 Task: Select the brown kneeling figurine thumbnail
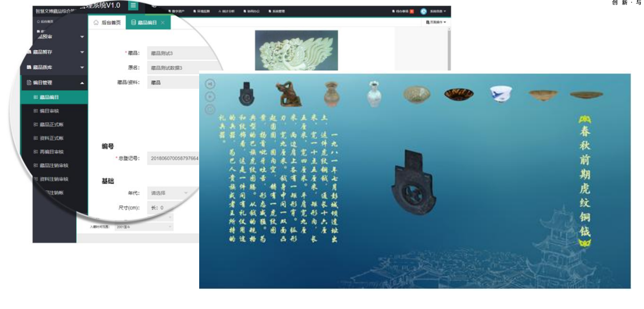[x=288, y=93]
